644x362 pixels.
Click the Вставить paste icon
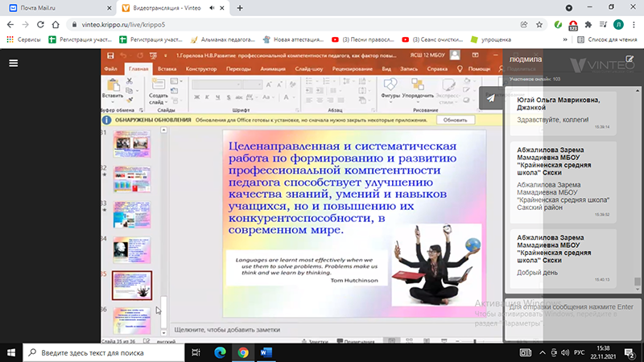(x=113, y=85)
